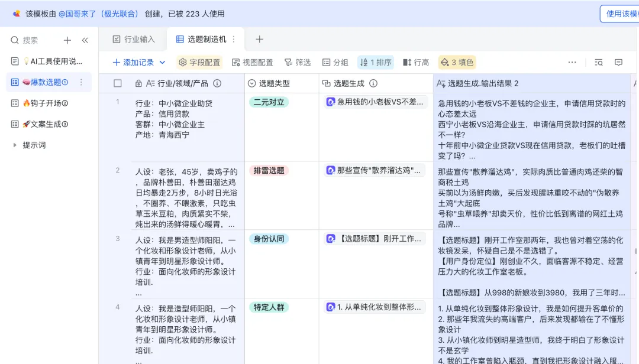Click the cell starting 人设：老张，45岁
The width and height of the screenshot is (639, 364).
[x=188, y=196]
